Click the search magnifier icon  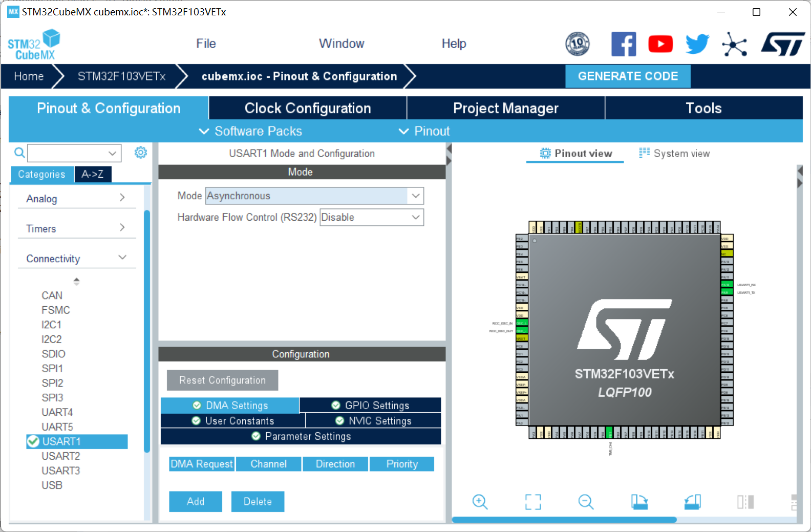(19, 153)
